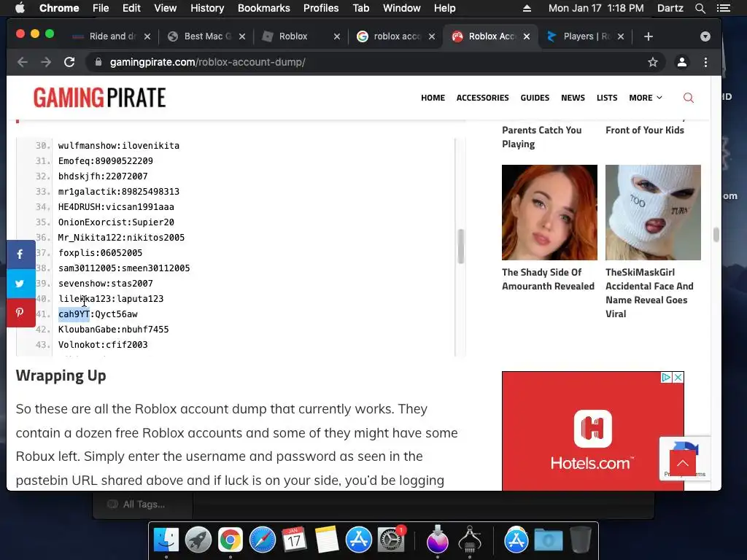Screen dimensions: 747x560
Task: Open the Downloads folder in the Dock
Action: click(549, 540)
